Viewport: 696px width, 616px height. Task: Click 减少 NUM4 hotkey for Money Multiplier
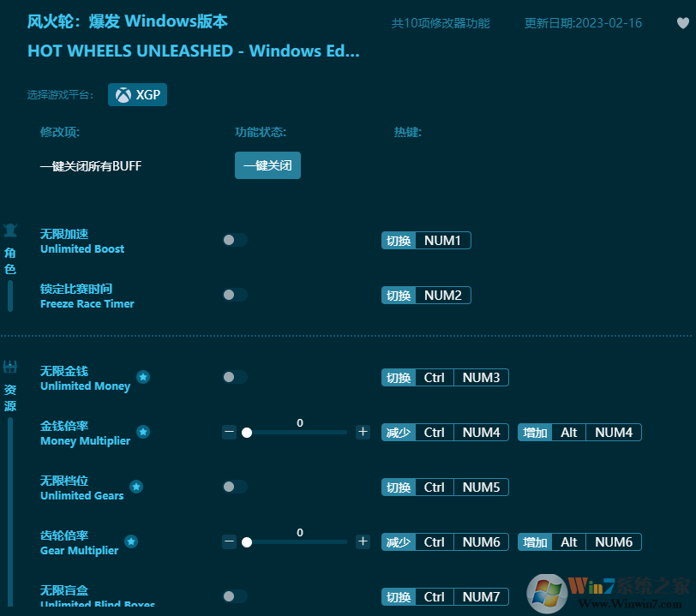point(481,433)
